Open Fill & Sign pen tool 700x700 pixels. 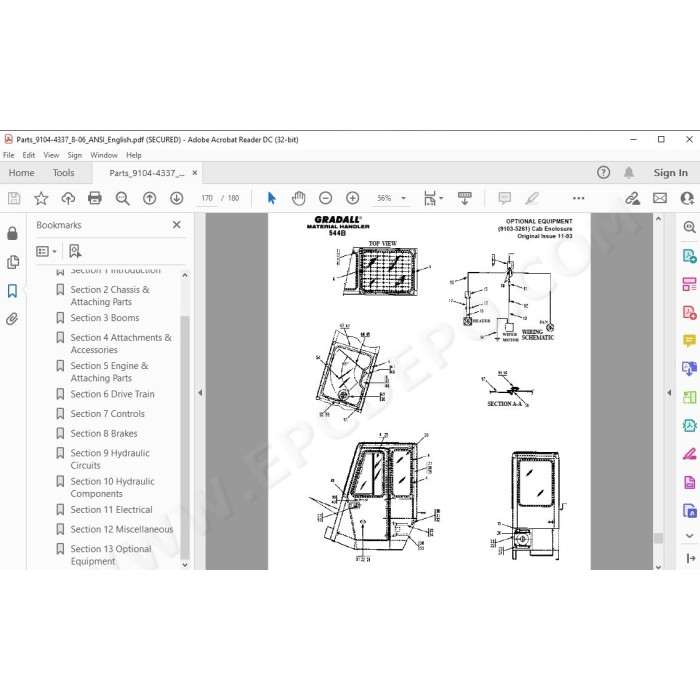click(x=689, y=454)
